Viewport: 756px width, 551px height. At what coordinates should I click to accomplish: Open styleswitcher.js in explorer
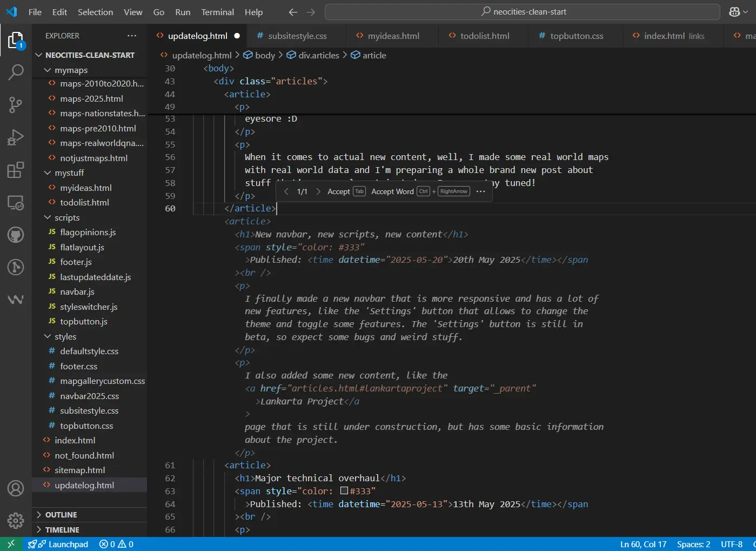[x=90, y=307]
